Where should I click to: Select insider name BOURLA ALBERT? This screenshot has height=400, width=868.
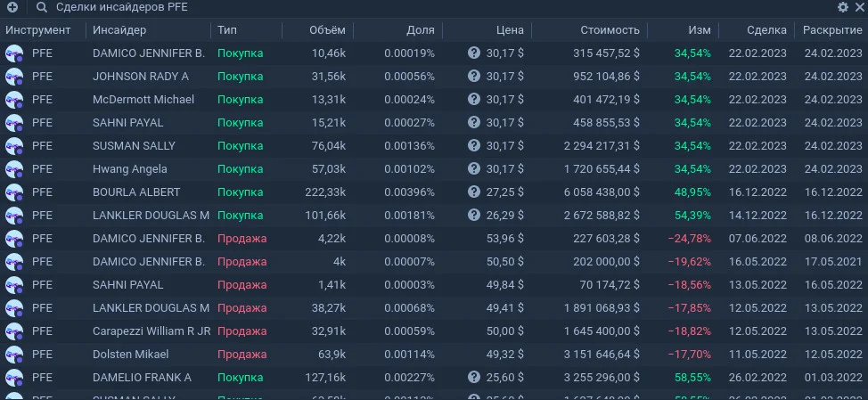[136, 192]
